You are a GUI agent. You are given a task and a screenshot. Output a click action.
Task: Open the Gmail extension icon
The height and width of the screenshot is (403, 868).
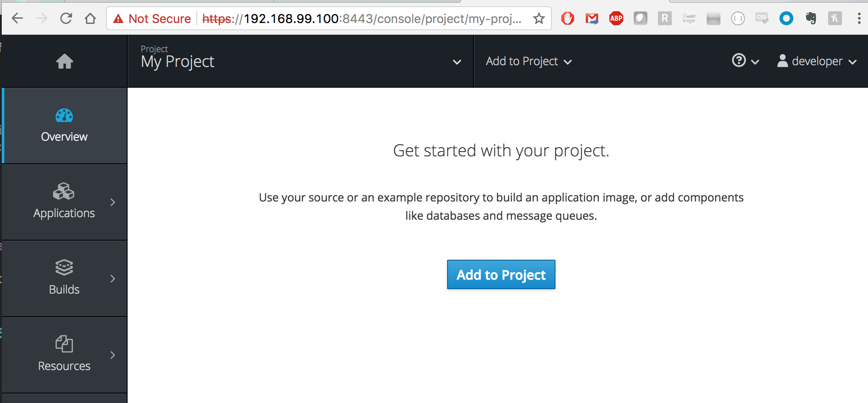click(592, 18)
